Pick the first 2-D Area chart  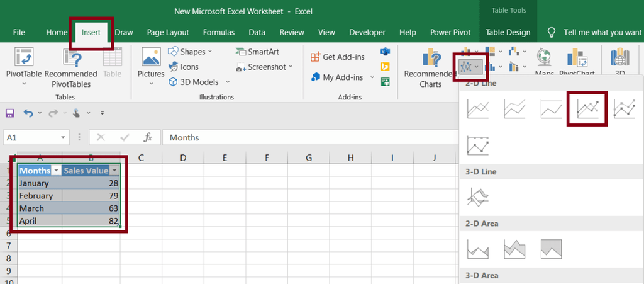click(x=478, y=249)
